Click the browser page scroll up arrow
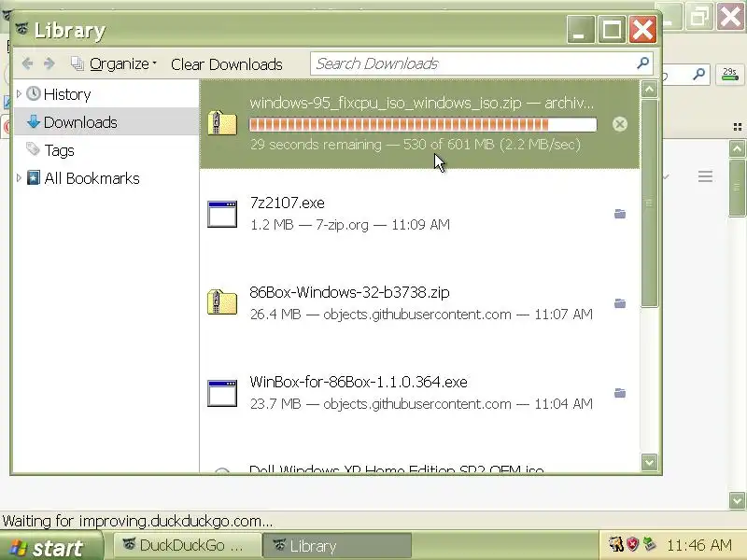 737,149
